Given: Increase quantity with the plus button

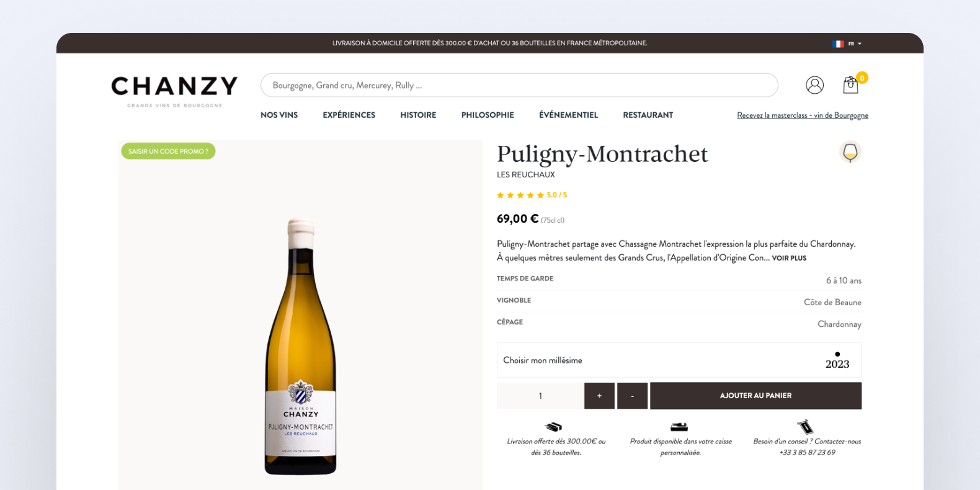Looking at the screenshot, I should [599, 396].
